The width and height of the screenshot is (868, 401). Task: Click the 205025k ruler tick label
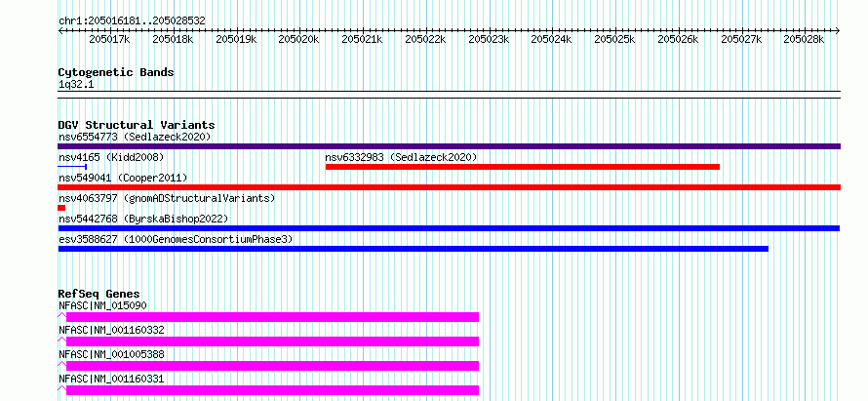click(x=614, y=39)
